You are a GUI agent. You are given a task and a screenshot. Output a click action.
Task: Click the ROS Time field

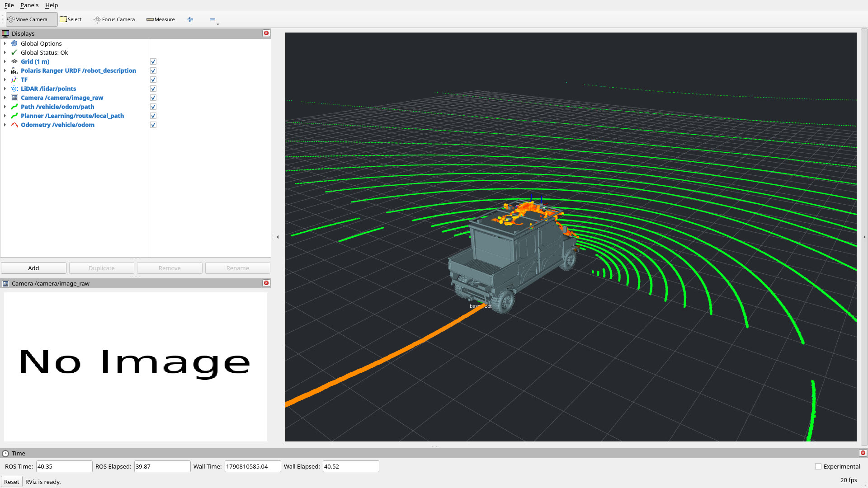pos(64,466)
